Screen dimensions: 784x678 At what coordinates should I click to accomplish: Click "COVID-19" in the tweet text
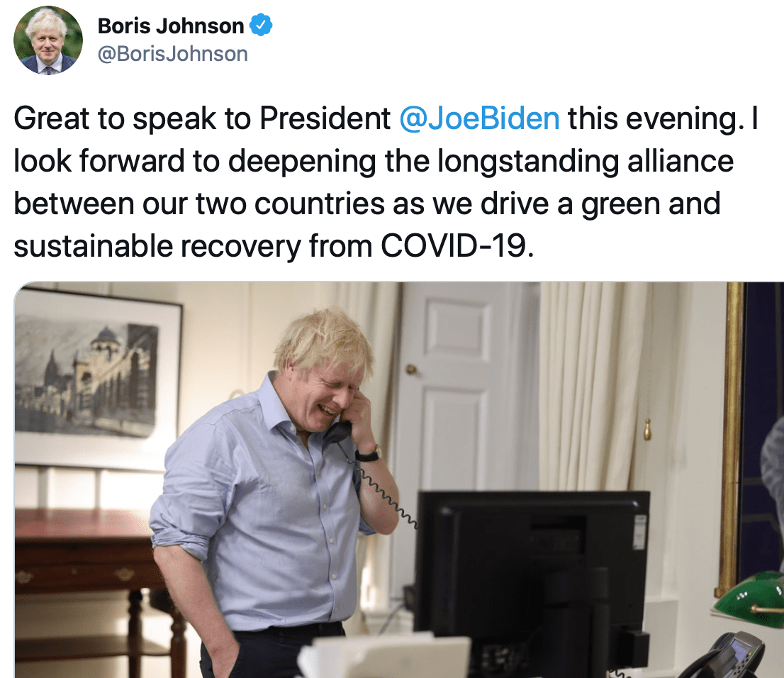[454, 246]
